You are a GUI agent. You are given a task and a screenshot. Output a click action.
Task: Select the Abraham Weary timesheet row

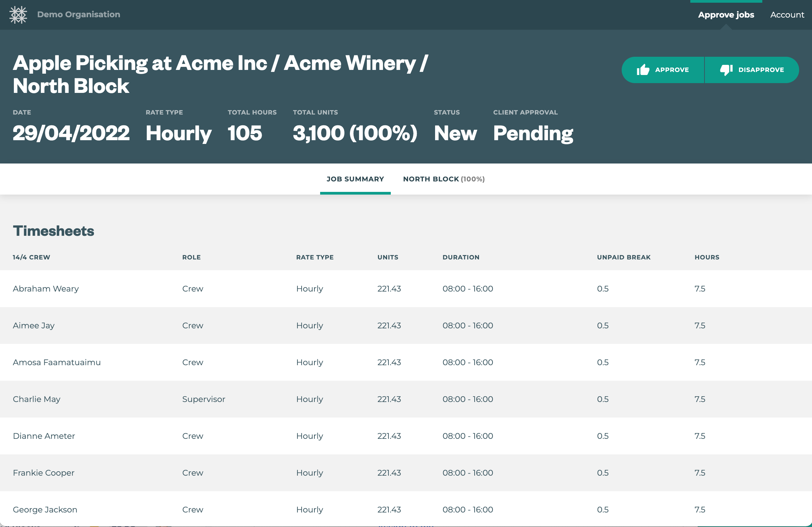46,289
